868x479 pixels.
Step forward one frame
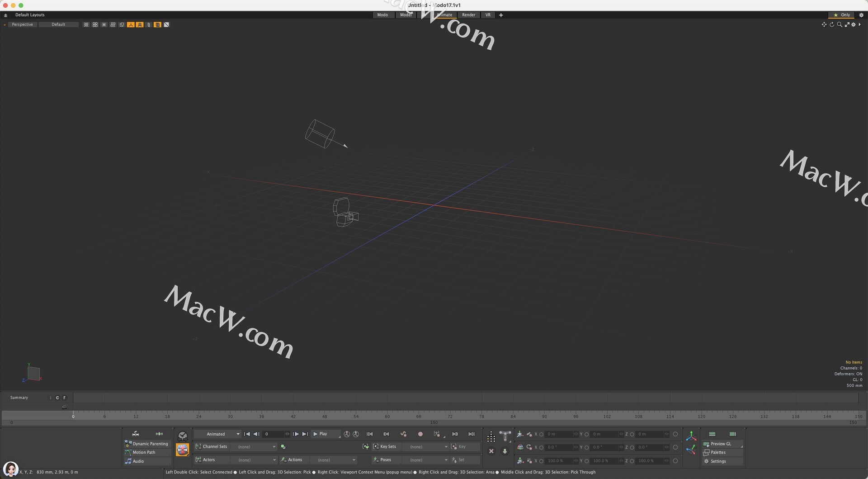[x=296, y=434]
